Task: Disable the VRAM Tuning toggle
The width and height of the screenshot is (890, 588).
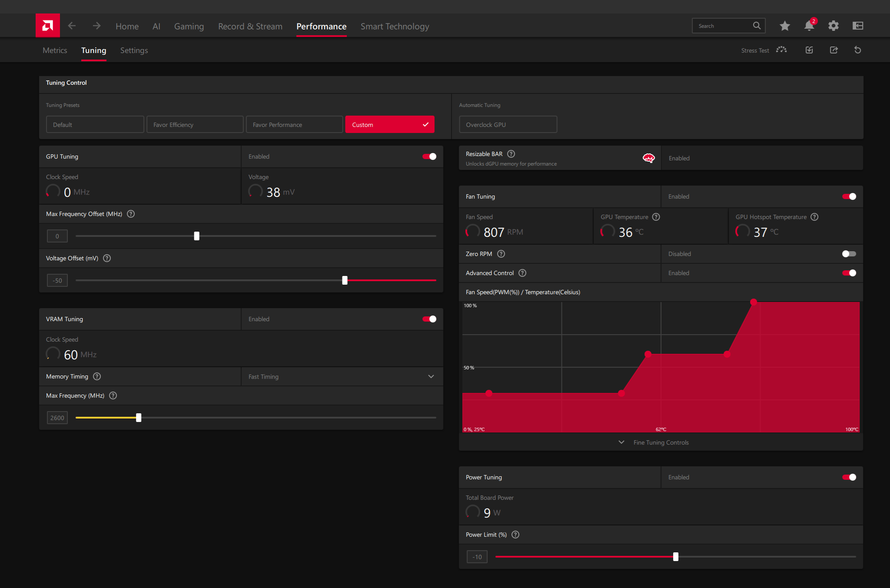Action: pyautogui.click(x=429, y=319)
